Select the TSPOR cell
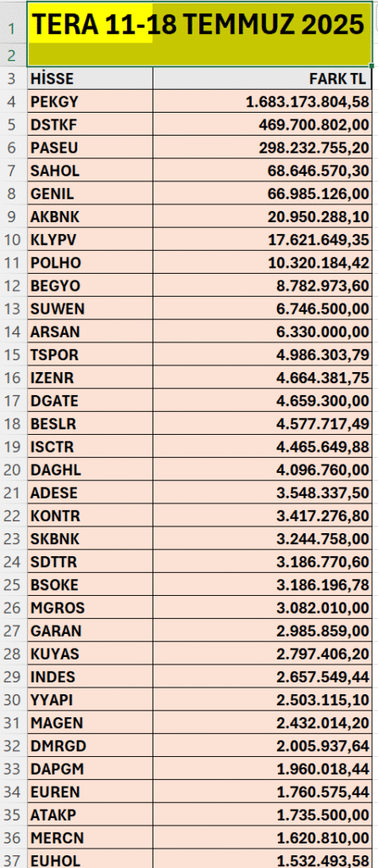This screenshot has width=378, height=868. (x=90, y=355)
